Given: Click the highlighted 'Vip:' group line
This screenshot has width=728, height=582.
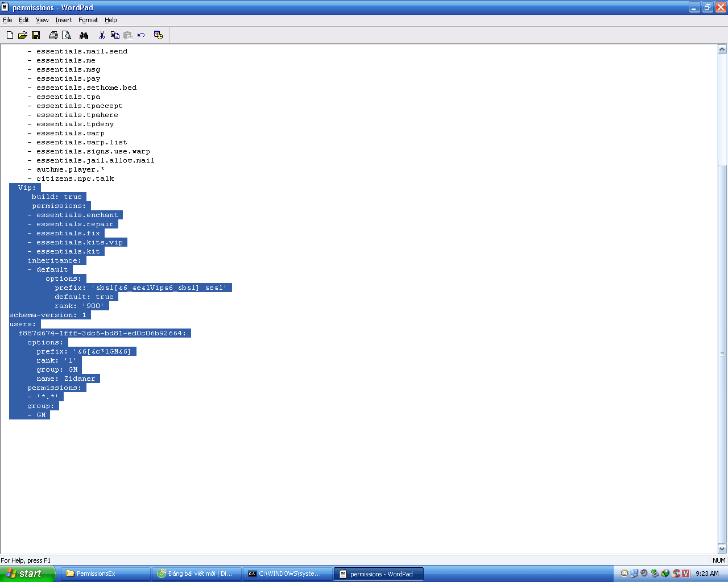Looking at the screenshot, I should tap(27, 188).
